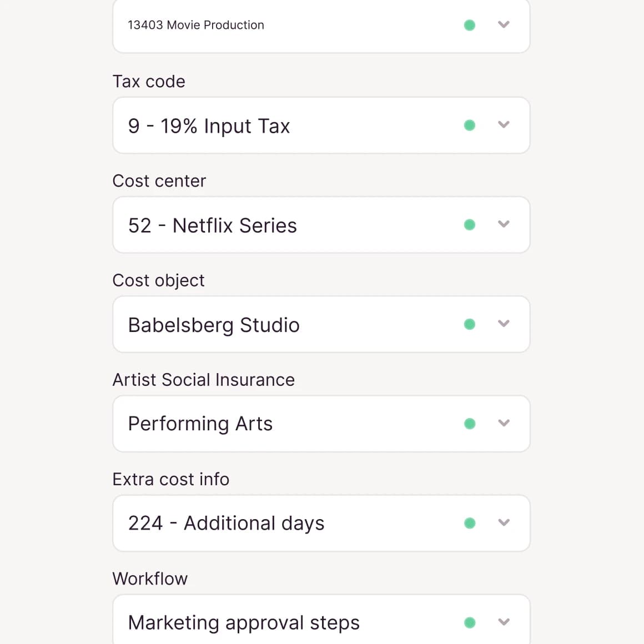
Task: Click green dot beside 13403 Movie Production
Action: point(470,25)
